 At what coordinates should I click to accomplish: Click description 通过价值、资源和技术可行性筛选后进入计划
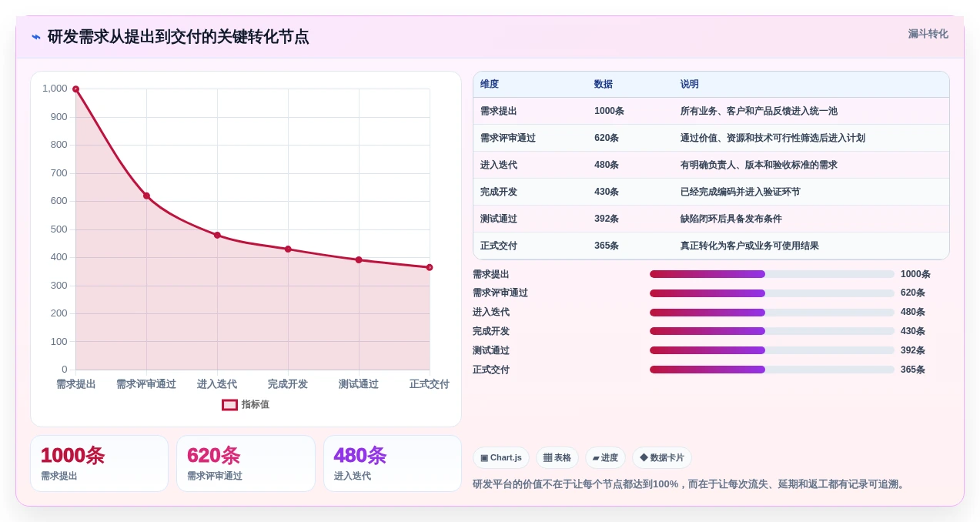[773, 138]
